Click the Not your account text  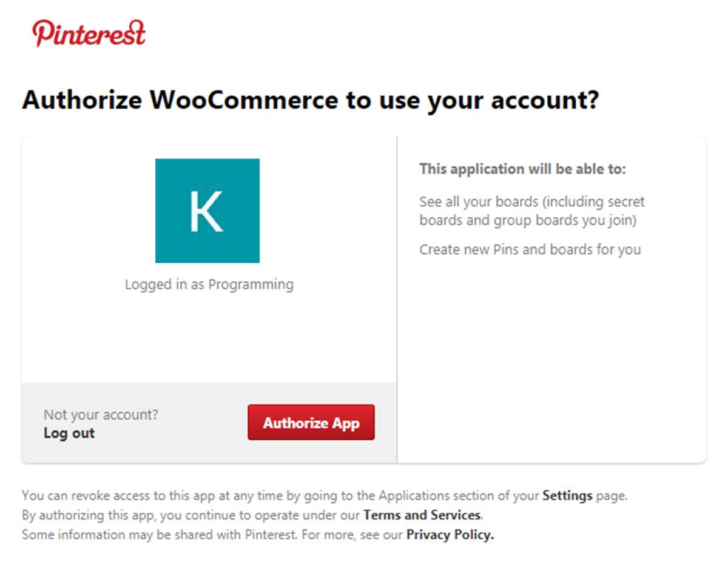pos(101,414)
